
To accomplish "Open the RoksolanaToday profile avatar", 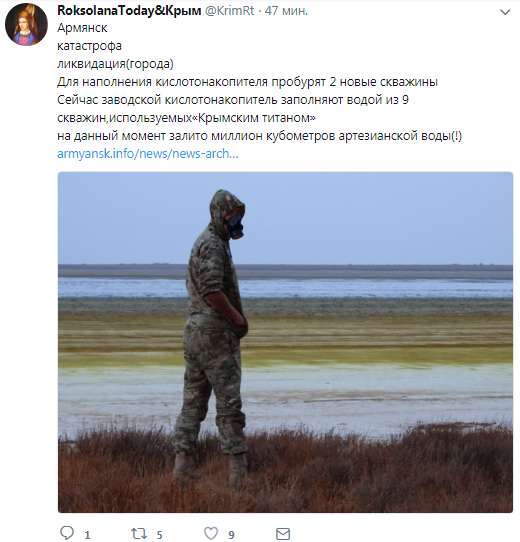I will [x=26, y=25].
